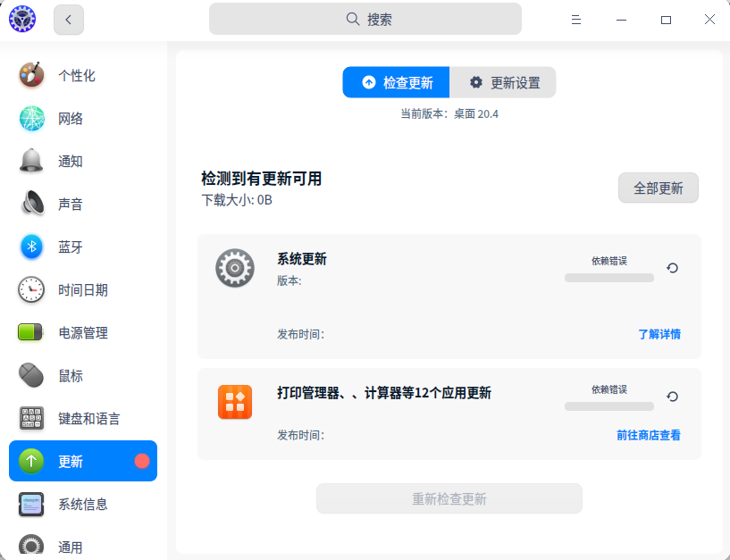Click the 系统更新 gear icon
This screenshot has width=730, height=560.
pyautogui.click(x=234, y=267)
